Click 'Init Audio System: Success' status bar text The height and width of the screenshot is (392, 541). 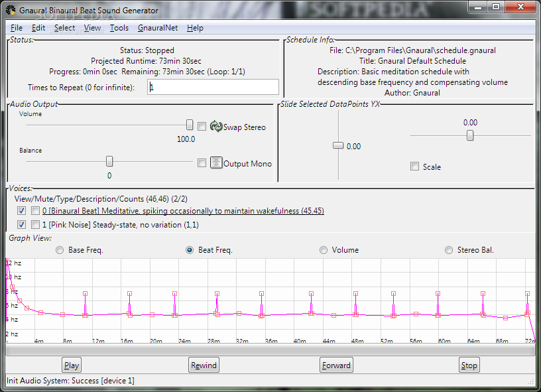[71, 381]
